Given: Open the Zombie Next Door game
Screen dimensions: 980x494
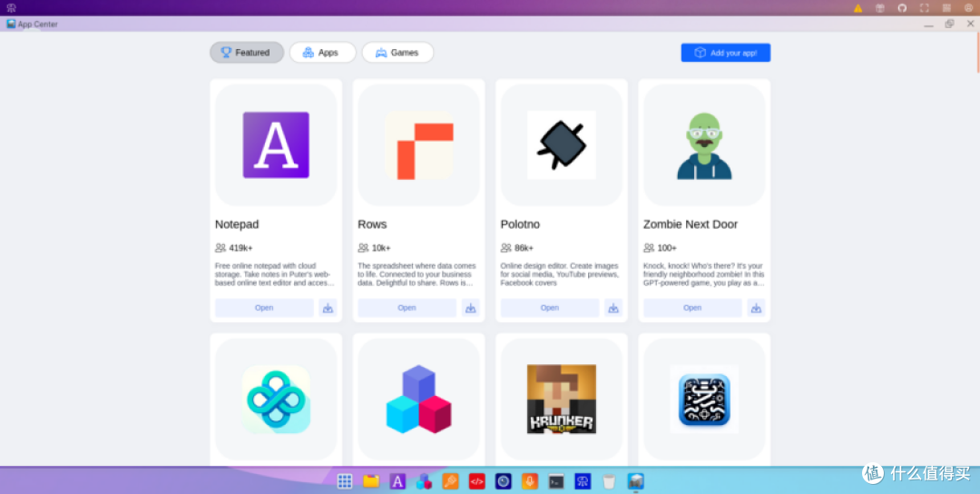Looking at the screenshot, I should (x=692, y=308).
